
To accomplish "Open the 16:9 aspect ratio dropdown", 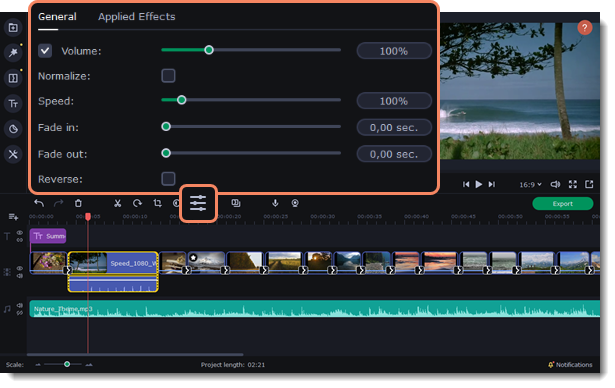I will 530,184.
